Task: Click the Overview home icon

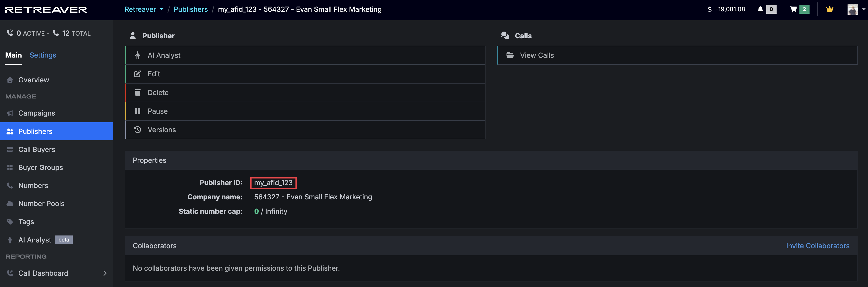Action: (x=10, y=80)
